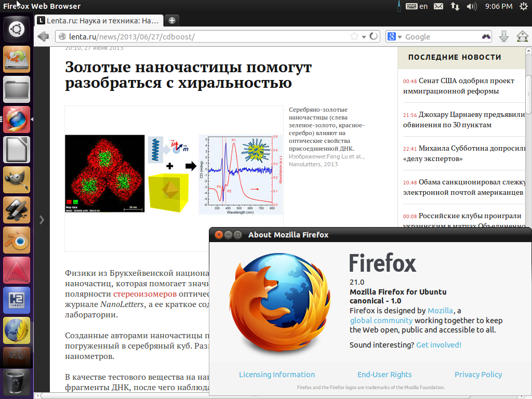Screen dimensions: 532x399
Task: Open the red triangle app in launcher
Action: (17, 270)
